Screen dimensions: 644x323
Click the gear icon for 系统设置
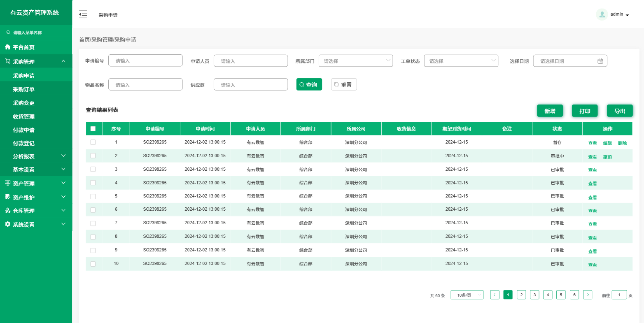[7, 224]
